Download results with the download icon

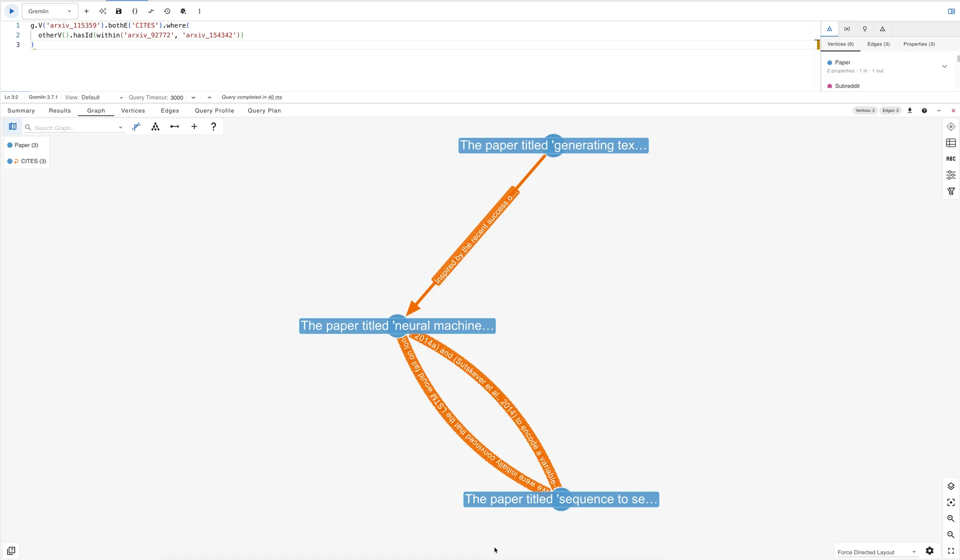[910, 110]
